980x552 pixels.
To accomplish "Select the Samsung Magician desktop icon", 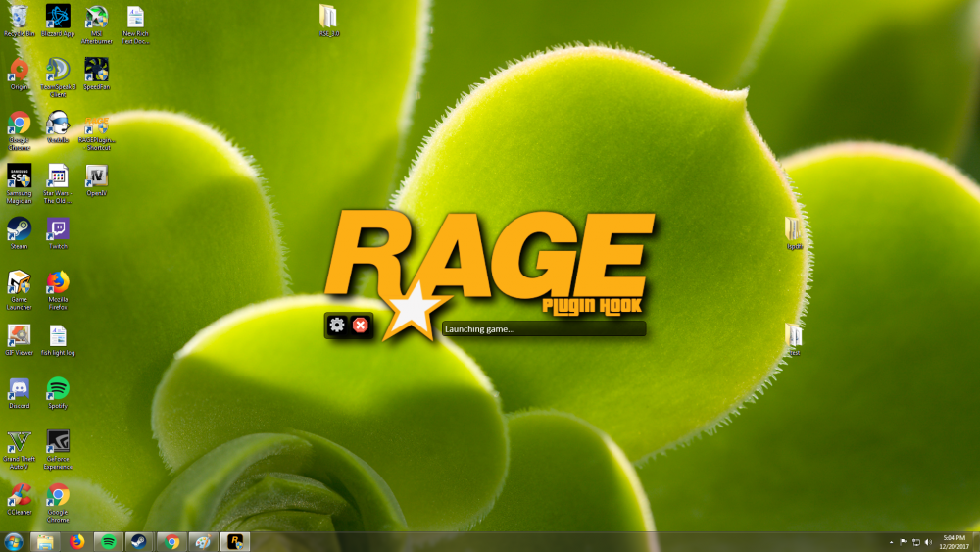I will (x=20, y=183).
